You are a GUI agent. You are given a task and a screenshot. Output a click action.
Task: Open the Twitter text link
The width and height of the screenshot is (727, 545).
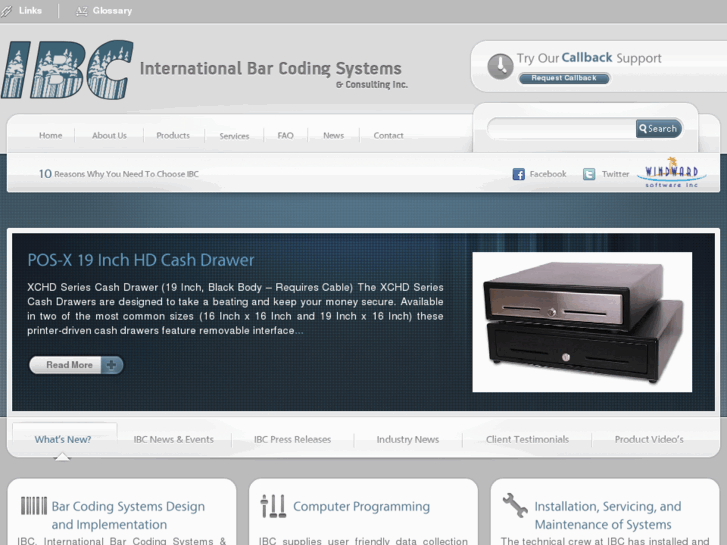coord(615,174)
